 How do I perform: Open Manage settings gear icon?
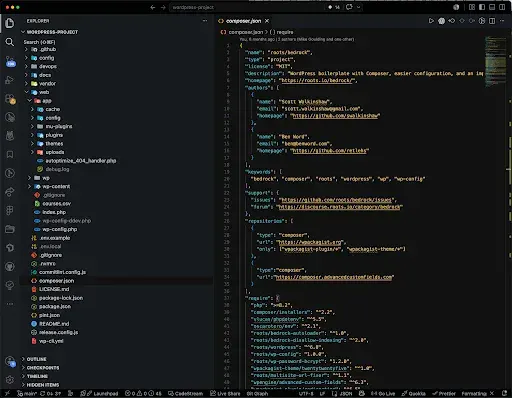pos(10,379)
